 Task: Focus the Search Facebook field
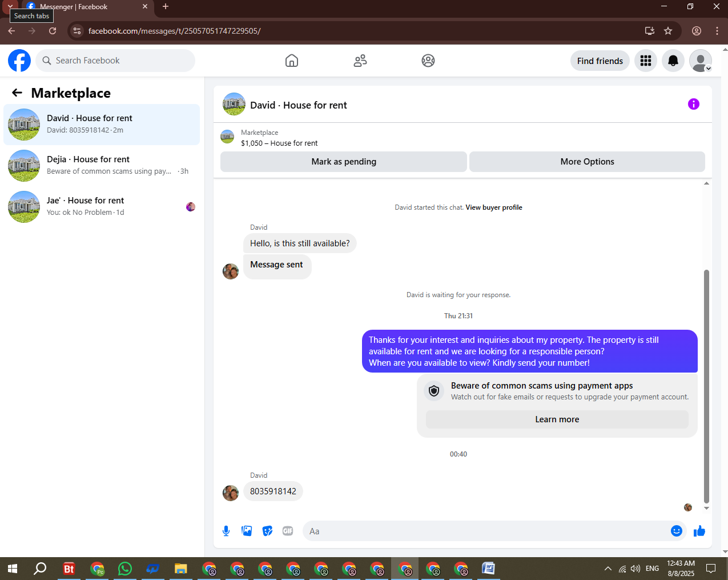pos(115,61)
